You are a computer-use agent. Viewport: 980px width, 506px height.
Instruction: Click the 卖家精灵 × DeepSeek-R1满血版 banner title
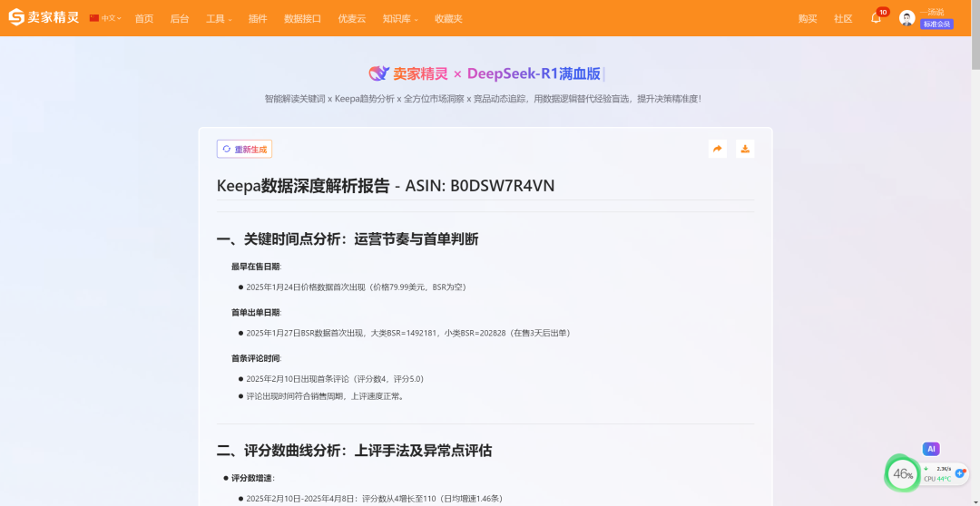[496, 73]
